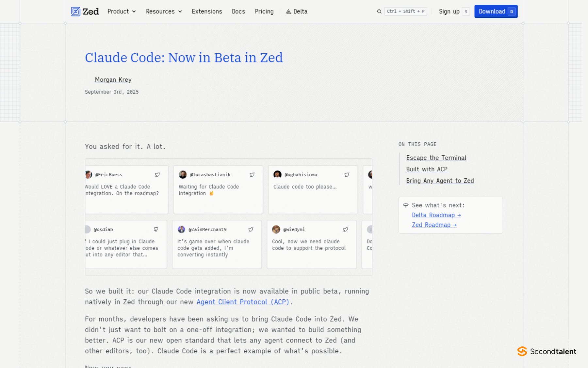Click tweet text "Claude code too please…"
Screen dimensions: 588x368
pyautogui.click(x=305, y=187)
